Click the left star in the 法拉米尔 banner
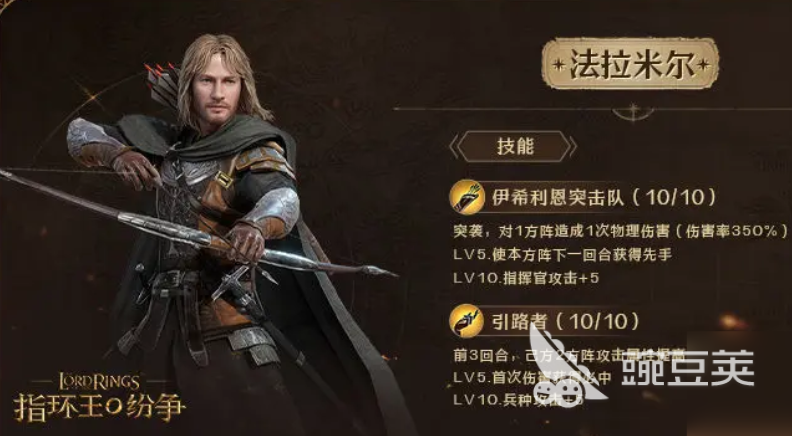 pos(561,65)
